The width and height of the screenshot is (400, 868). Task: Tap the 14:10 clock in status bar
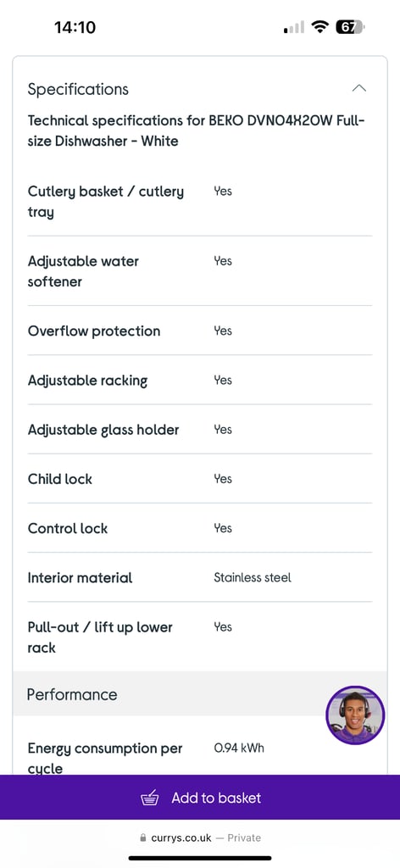click(75, 27)
